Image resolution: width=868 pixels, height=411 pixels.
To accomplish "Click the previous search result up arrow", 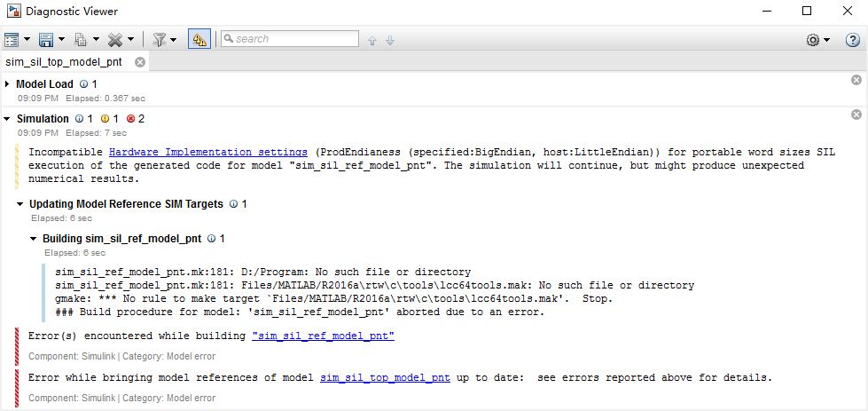I will (x=372, y=41).
